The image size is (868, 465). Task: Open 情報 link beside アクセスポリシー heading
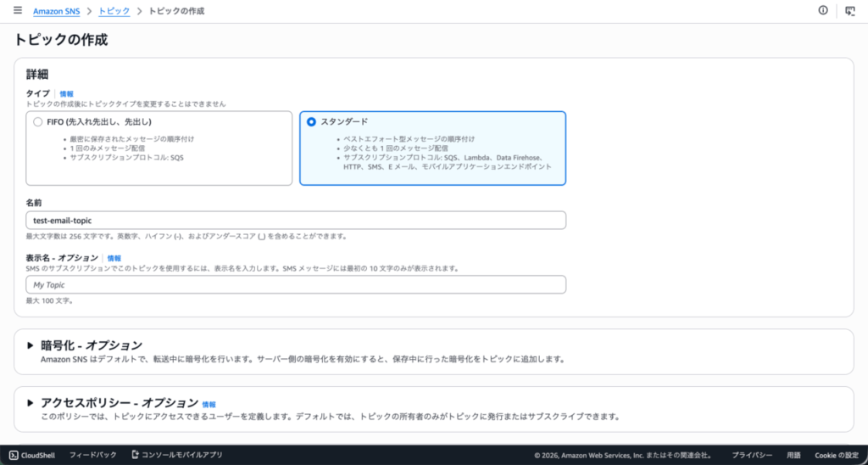[x=209, y=405]
